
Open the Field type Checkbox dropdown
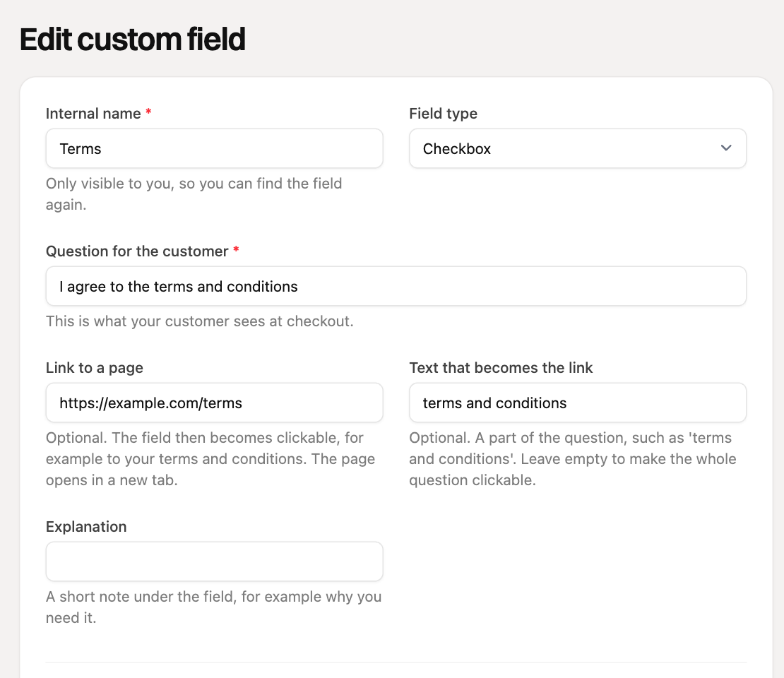578,148
